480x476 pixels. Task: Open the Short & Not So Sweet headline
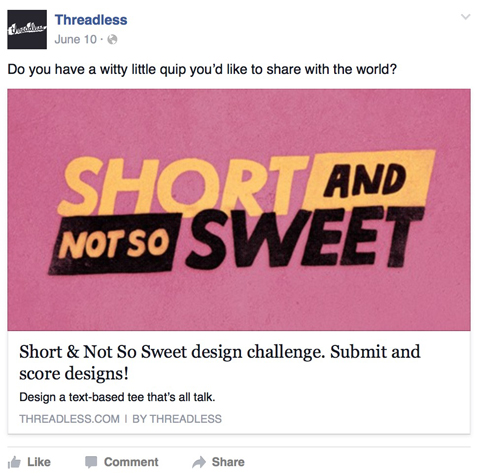[x=220, y=362]
